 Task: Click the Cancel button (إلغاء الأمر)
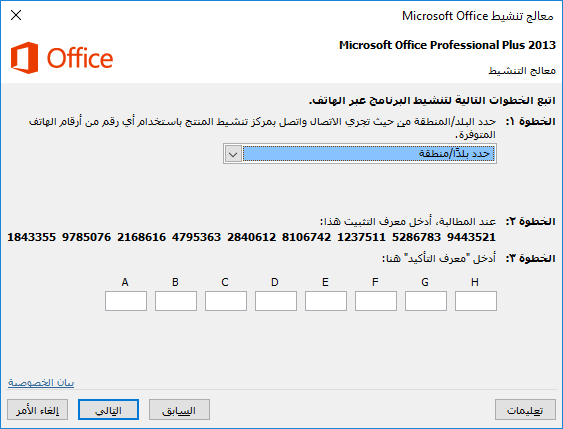37,410
